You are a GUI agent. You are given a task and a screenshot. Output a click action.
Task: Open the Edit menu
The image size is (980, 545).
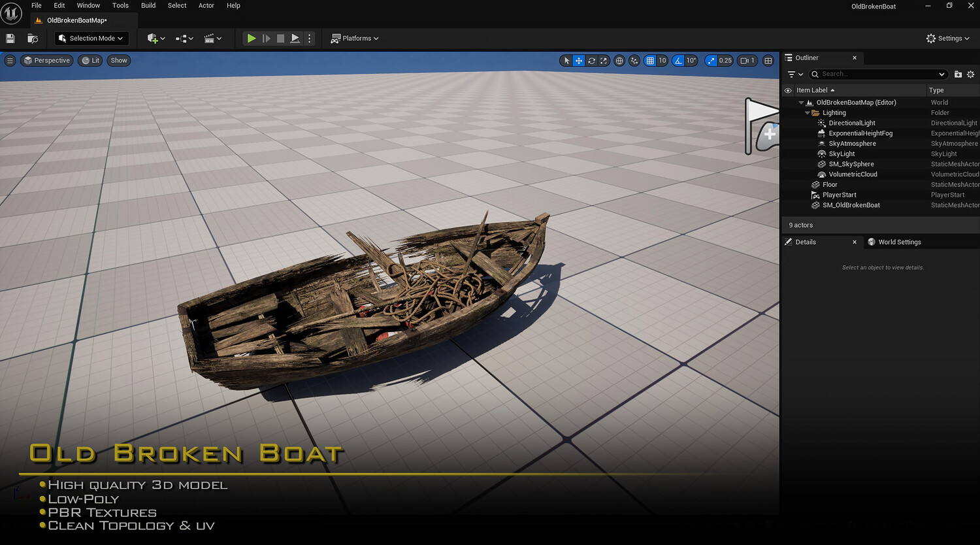pos(59,5)
